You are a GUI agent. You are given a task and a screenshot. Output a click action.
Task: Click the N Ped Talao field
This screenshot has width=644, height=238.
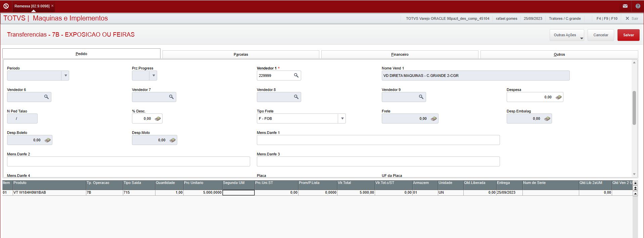tap(22, 118)
